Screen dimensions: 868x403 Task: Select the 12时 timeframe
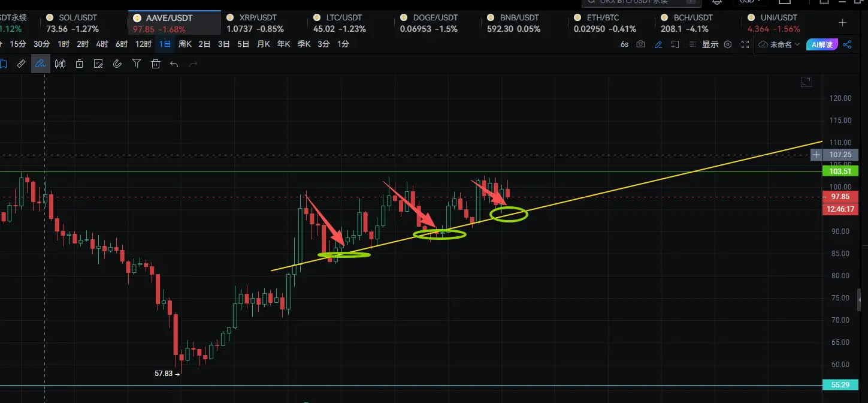[143, 44]
